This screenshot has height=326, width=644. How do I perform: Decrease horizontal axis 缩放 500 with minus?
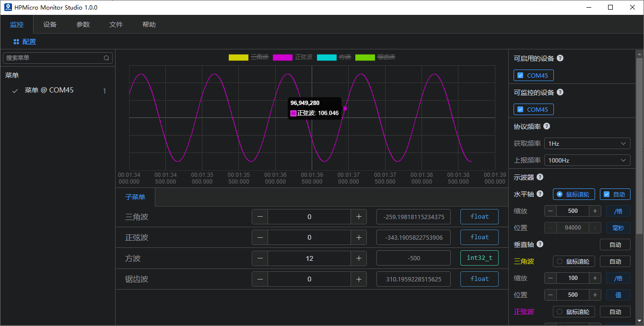[x=550, y=211]
